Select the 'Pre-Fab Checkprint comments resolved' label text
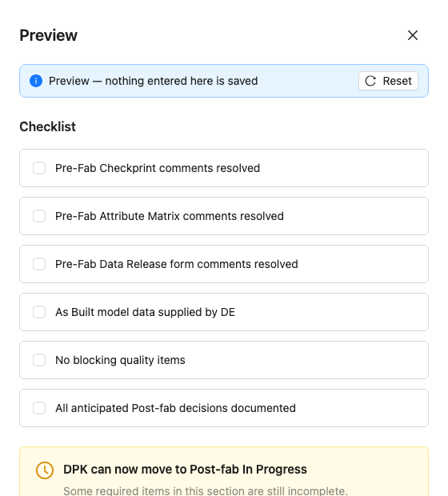Viewport: 448px width, 496px height. tap(158, 168)
